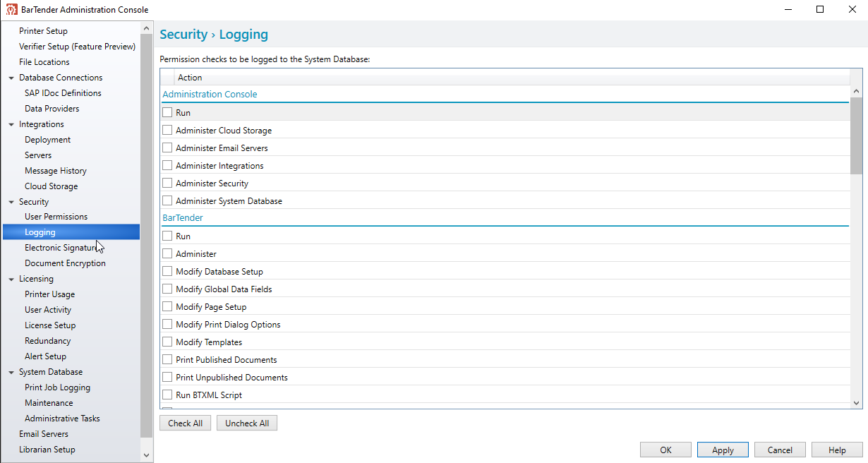This screenshot has height=463, width=868.
Task: Confirm with the OK button
Action: coord(665,450)
